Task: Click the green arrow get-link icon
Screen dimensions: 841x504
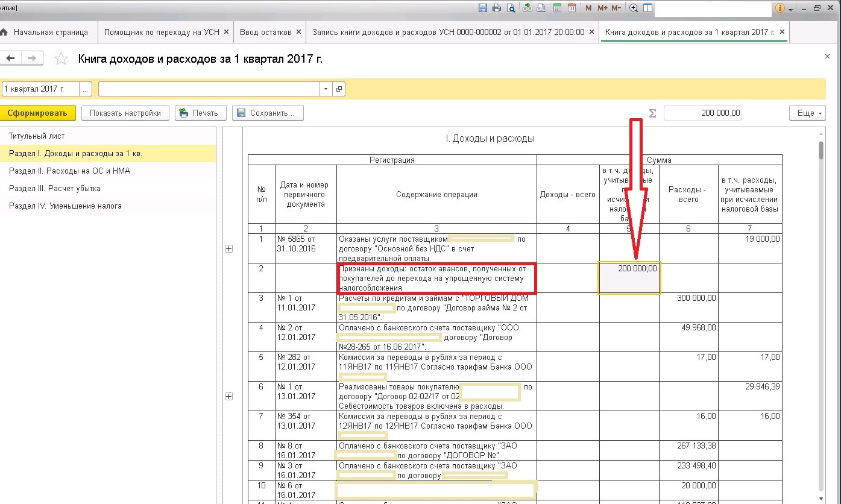Action: (x=528, y=8)
